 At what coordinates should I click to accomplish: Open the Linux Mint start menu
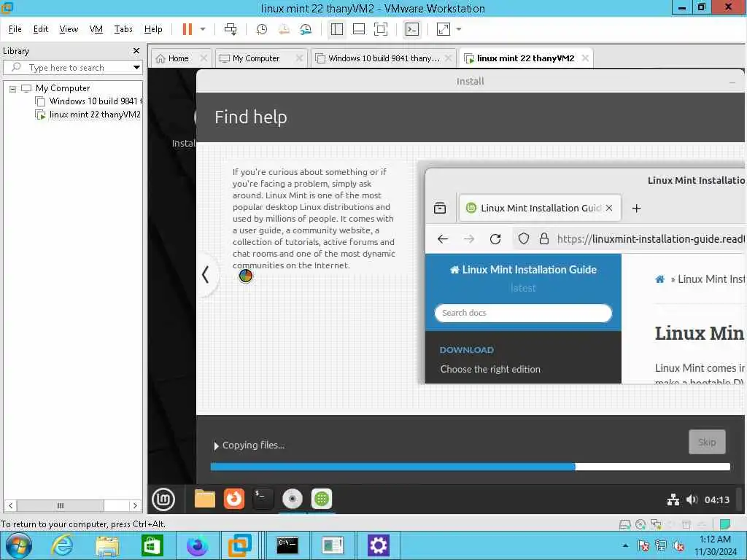(x=163, y=499)
